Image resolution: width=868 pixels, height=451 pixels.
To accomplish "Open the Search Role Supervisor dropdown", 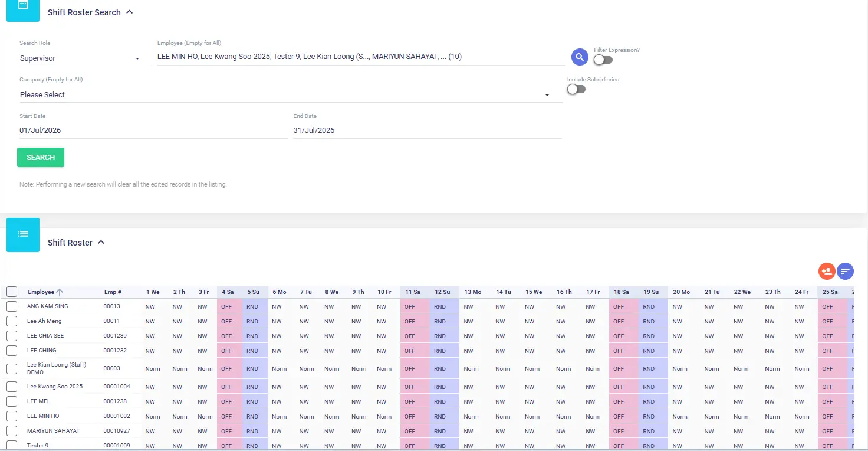I will pos(86,58).
